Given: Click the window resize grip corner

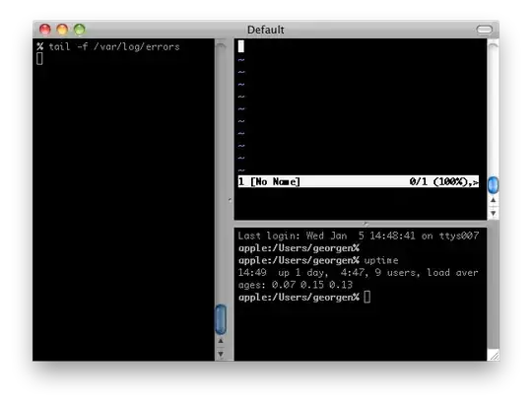Looking at the screenshot, I should click(x=494, y=356).
